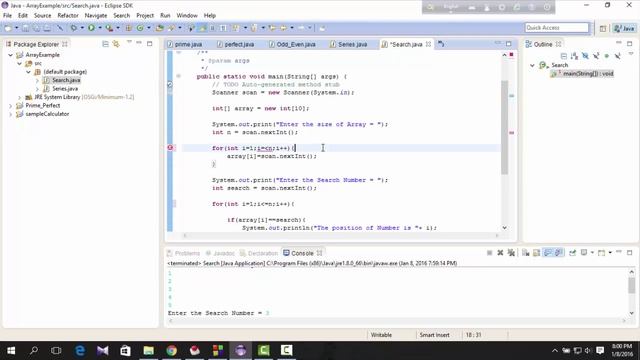Click the Open Type toolbar icon
This screenshot has width=640, height=360.
pyautogui.click(x=160, y=28)
